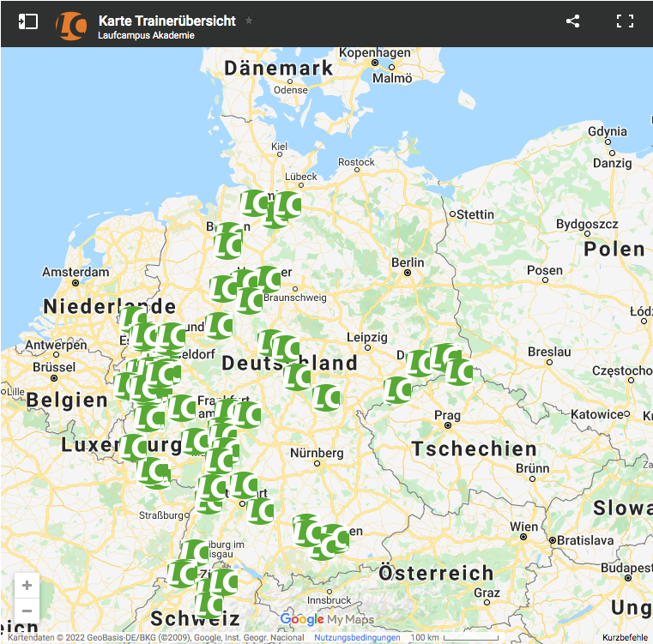Click the Breslau city label
The height and width of the screenshot is (644, 653).
[x=549, y=352]
